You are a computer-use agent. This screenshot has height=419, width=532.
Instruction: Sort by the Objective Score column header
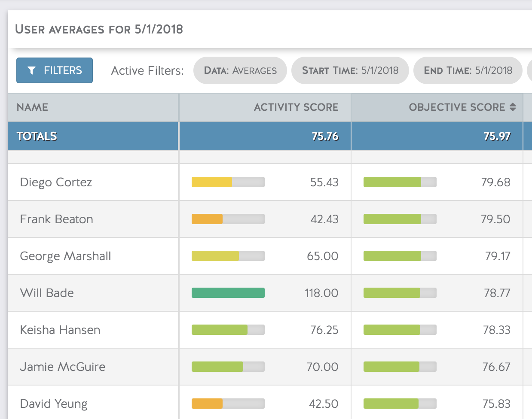tap(437, 107)
